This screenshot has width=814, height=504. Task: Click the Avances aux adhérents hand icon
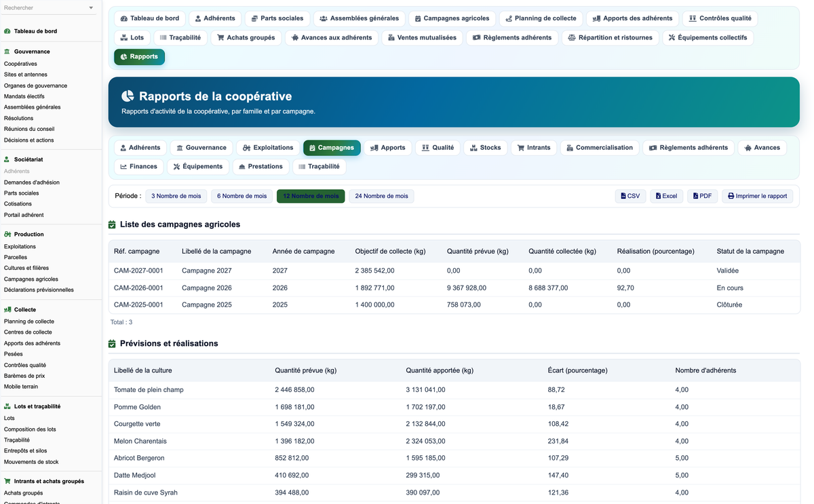coord(294,37)
